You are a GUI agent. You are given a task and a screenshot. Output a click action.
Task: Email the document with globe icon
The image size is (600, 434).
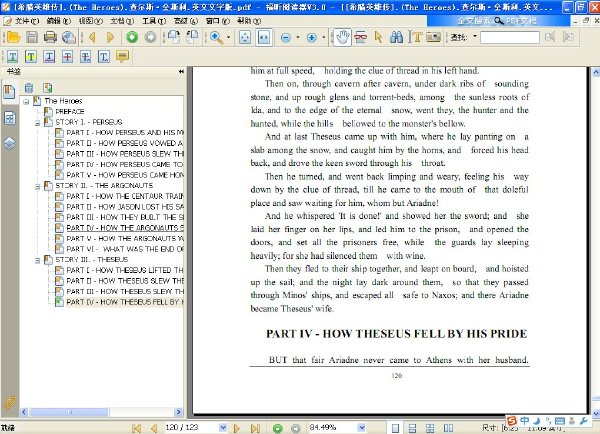[69, 37]
